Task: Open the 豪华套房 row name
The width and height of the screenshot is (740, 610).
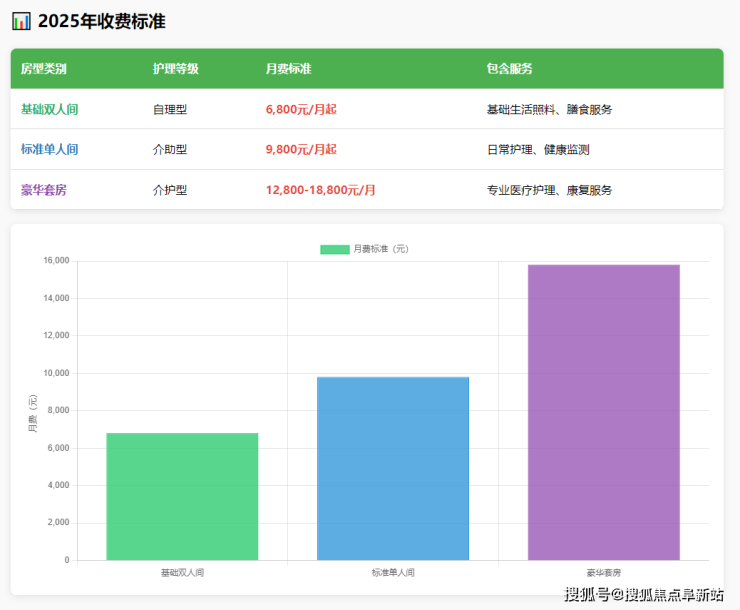Action: [44, 190]
